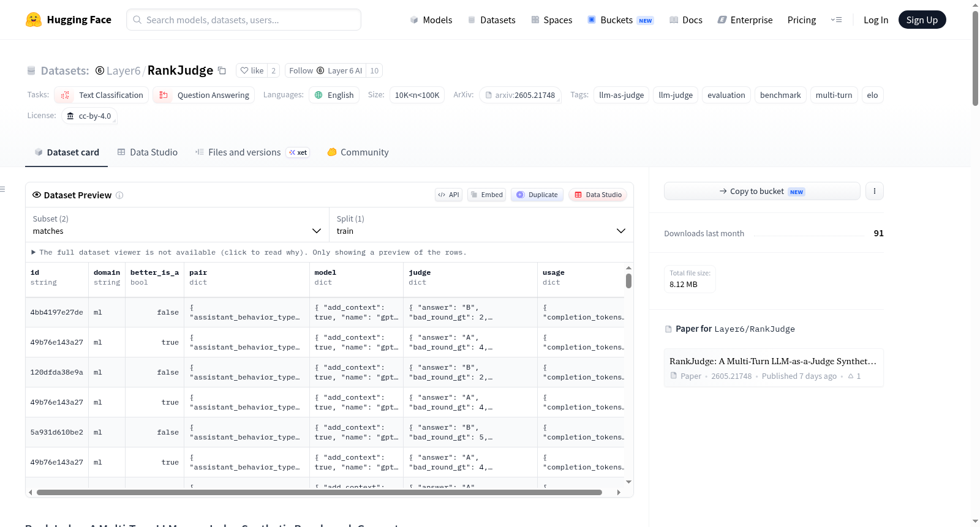Open the table of contents sidebar icon

click(2, 189)
